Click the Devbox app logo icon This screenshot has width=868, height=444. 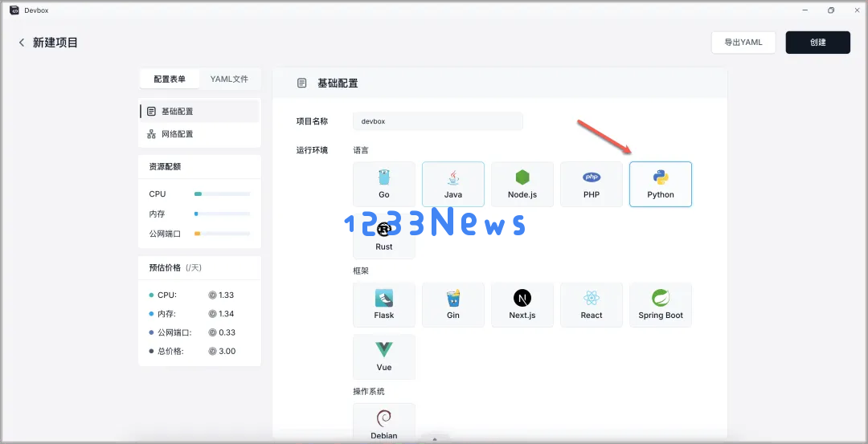point(15,10)
